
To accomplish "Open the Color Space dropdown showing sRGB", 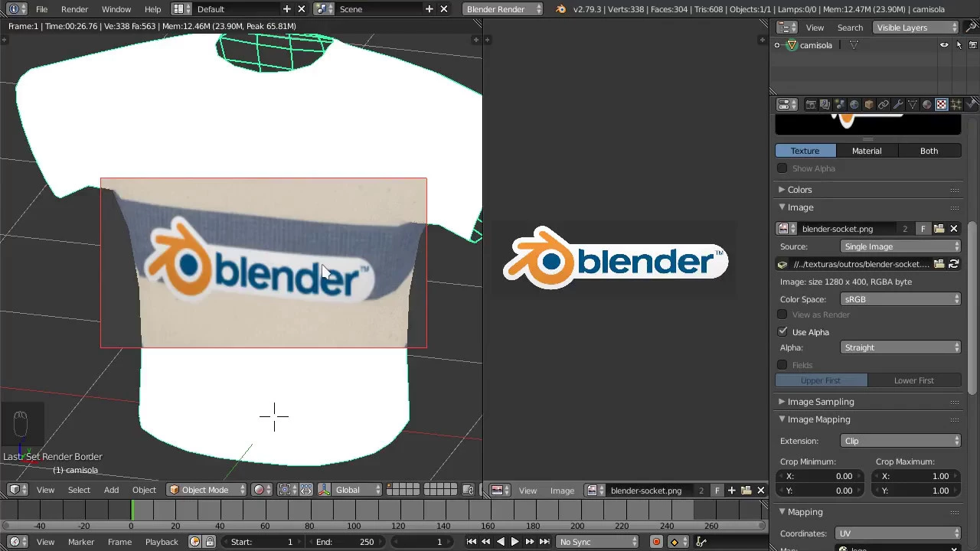I will pyautogui.click(x=900, y=299).
